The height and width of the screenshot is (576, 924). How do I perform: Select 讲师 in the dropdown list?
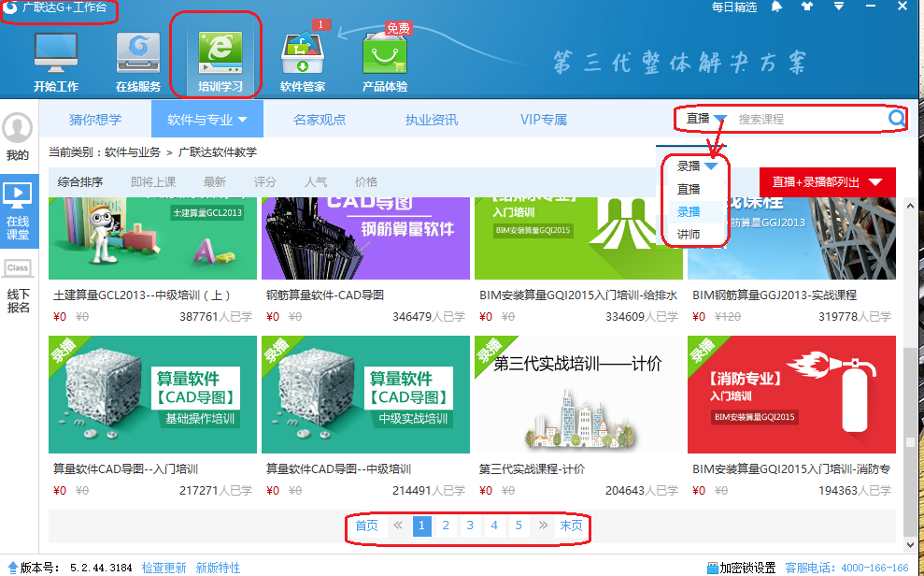click(689, 234)
